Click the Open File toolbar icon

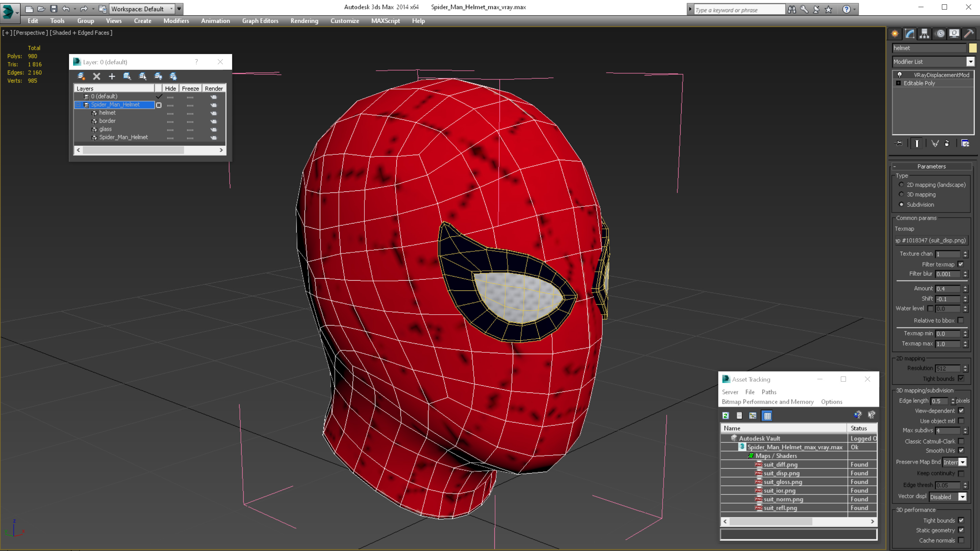[42, 9]
